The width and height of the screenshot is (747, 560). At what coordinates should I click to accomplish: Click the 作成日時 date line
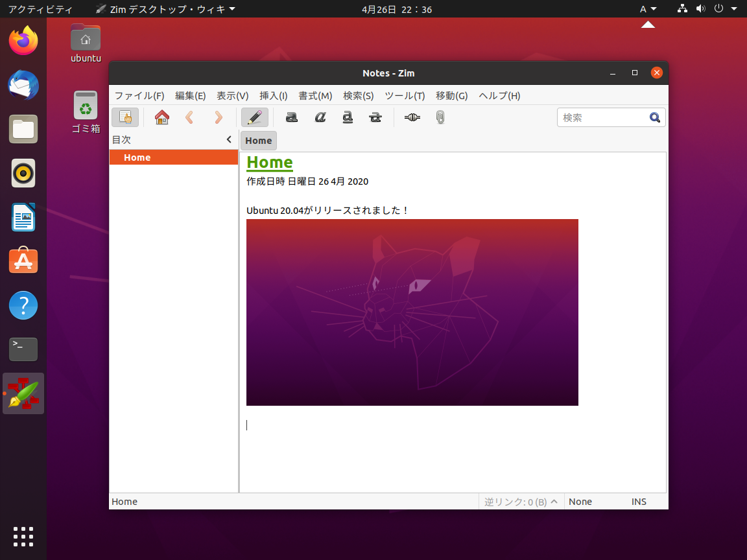(x=307, y=181)
